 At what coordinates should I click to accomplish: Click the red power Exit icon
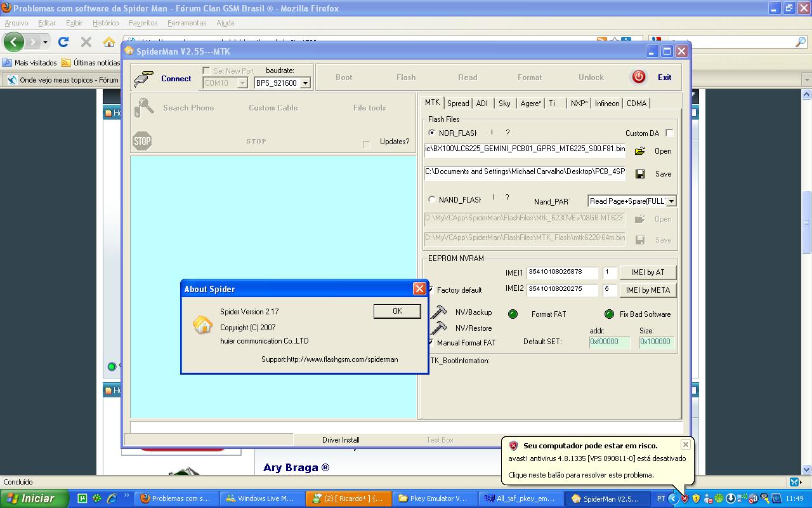[x=638, y=77]
